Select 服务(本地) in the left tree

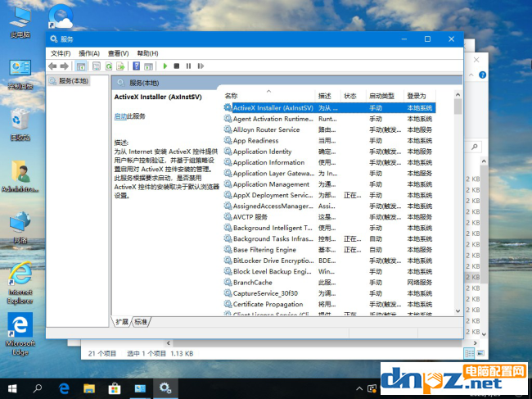[x=69, y=81]
